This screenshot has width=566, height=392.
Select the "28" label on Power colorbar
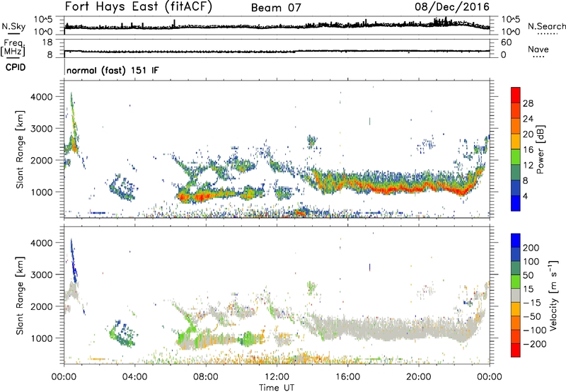[x=528, y=103]
